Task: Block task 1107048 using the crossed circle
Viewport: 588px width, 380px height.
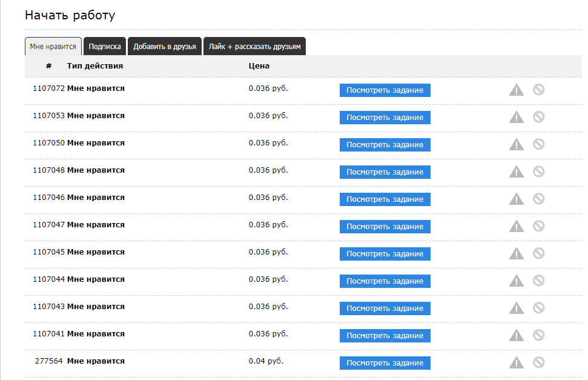Action: (538, 172)
